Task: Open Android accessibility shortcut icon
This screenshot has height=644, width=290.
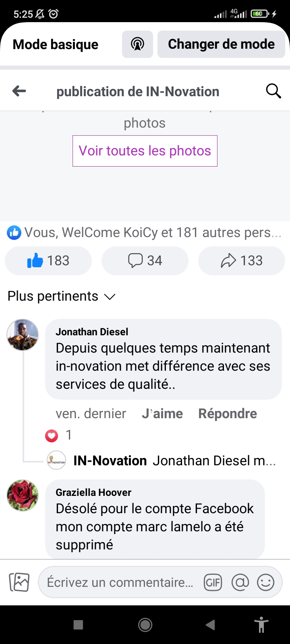Action: (261, 625)
